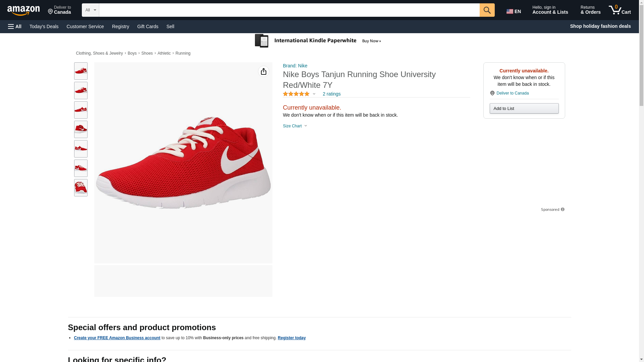This screenshot has height=362, width=644.
Task: Click the Amazon logo home icon
Action: [23, 10]
